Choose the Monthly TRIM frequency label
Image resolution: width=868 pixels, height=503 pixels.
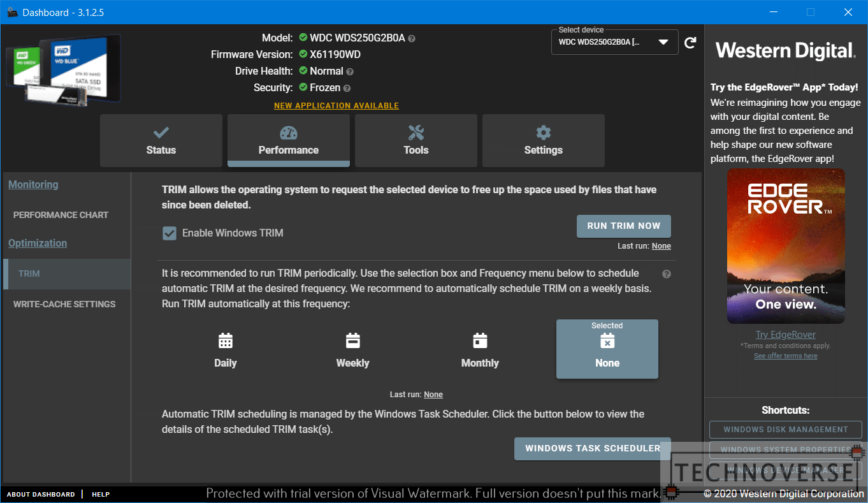tap(480, 363)
